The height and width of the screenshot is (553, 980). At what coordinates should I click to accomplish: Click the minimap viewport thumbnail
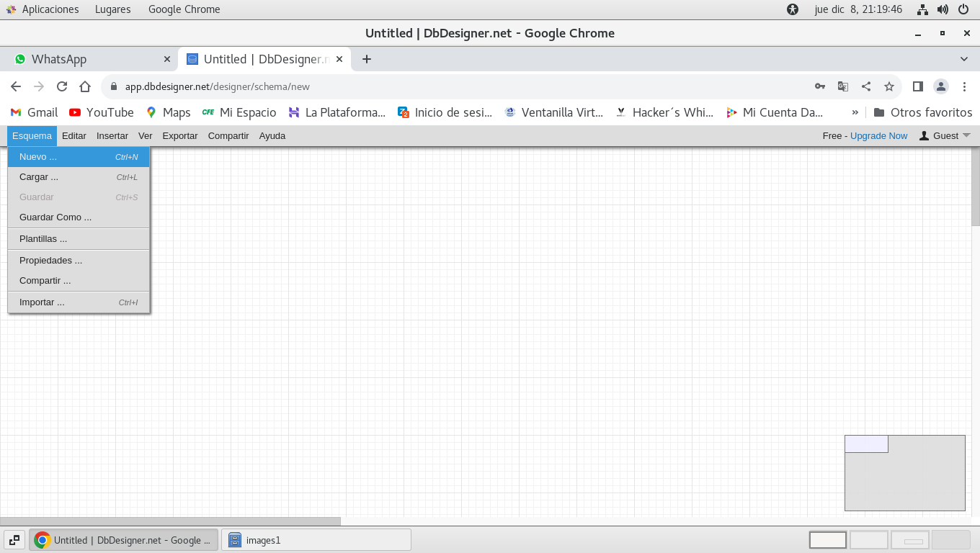(x=866, y=444)
